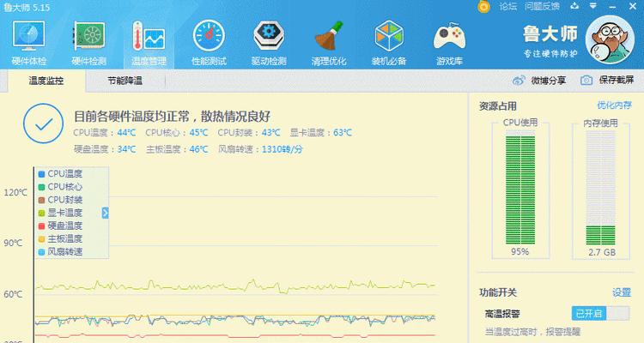Open 清理优化 broom cleanup icon
The height and width of the screenshot is (343, 644).
point(329,36)
